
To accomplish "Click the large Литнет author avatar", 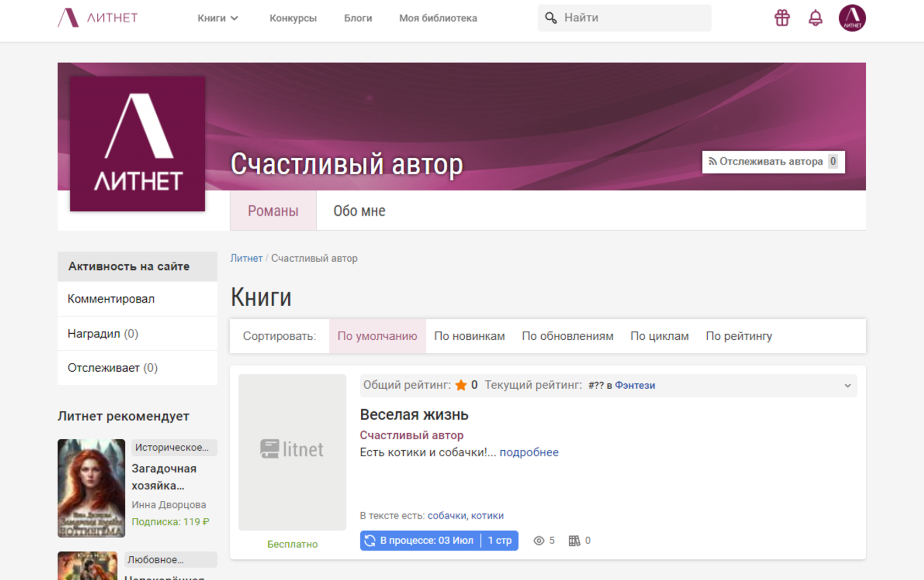I will pos(137,143).
